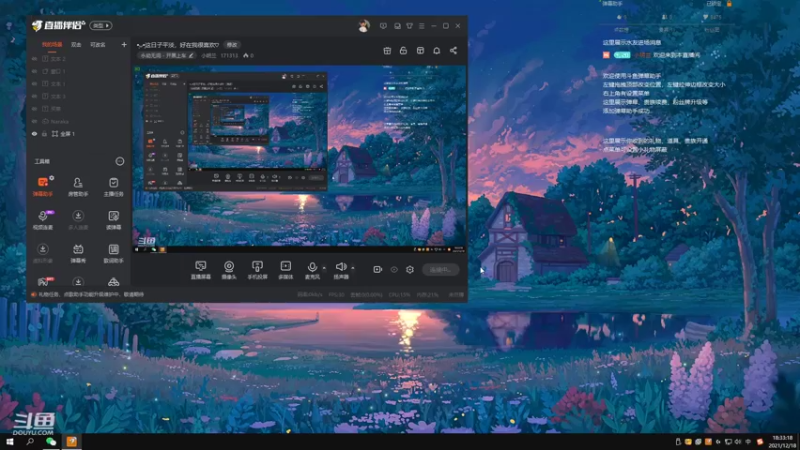
Task: Click the pencil edit icon on category tag
Action: pos(191,55)
